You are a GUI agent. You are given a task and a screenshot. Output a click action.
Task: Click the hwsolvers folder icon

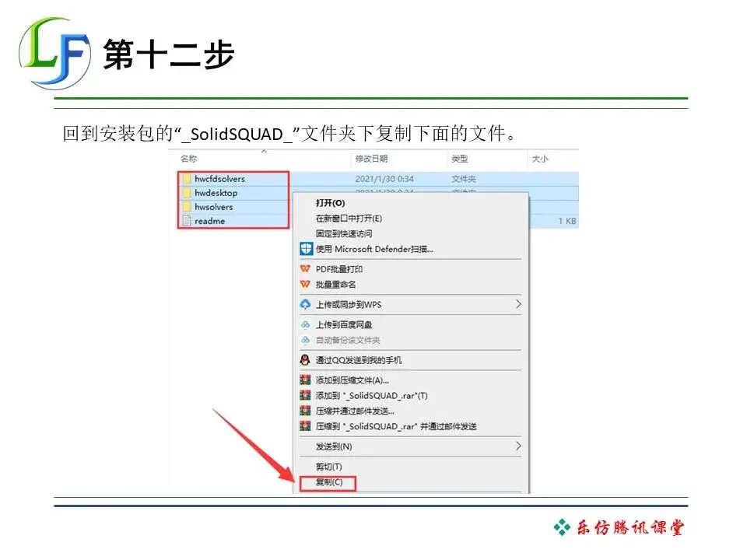pos(186,207)
